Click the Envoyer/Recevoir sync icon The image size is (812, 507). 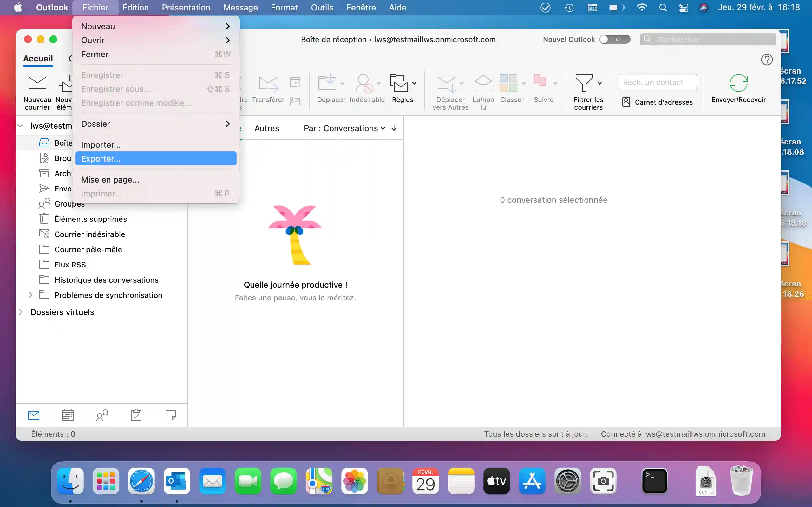click(x=738, y=83)
